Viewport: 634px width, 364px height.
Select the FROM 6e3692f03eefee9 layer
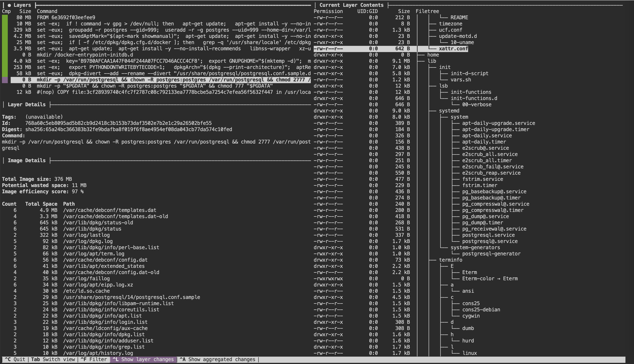pyautogui.click(x=66, y=17)
